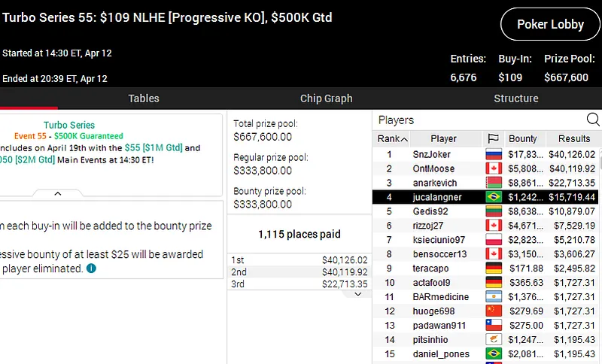Select player Gedis92 in the list
This screenshot has height=364, width=602.
(x=430, y=211)
